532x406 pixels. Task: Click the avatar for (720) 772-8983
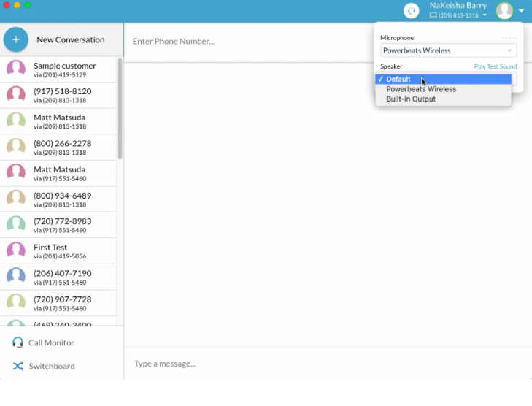[16, 225]
